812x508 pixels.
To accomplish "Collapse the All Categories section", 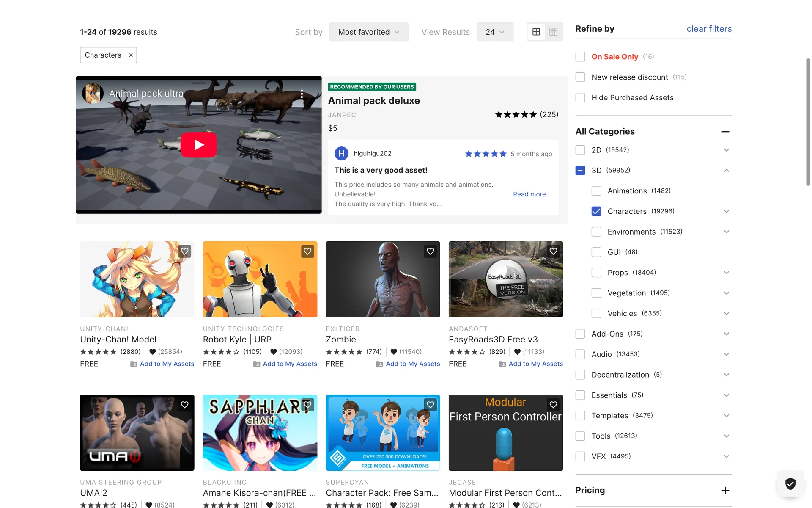I will click(x=725, y=132).
